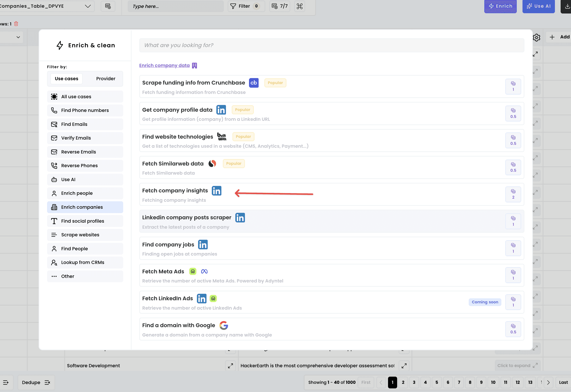
Task: Select Find Phone numbers use case
Action: pyautogui.click(x=85, y=110)
